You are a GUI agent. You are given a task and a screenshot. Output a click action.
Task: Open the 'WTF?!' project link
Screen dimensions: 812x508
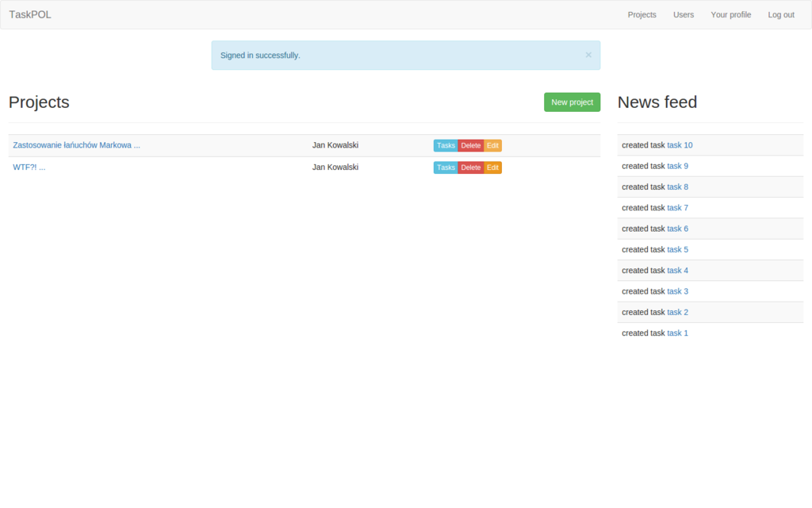[29, 167]
